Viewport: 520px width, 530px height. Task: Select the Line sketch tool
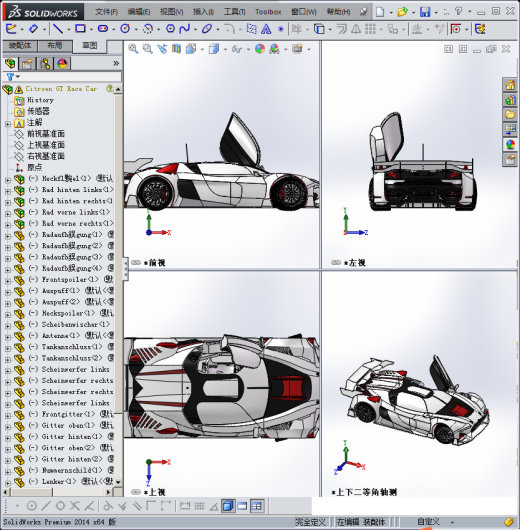(58, 29)
